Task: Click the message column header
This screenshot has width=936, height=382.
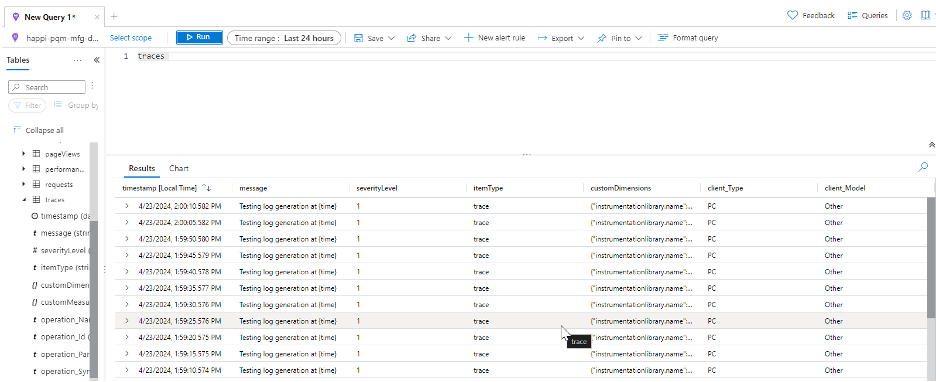Action: (x=254, y=188)
